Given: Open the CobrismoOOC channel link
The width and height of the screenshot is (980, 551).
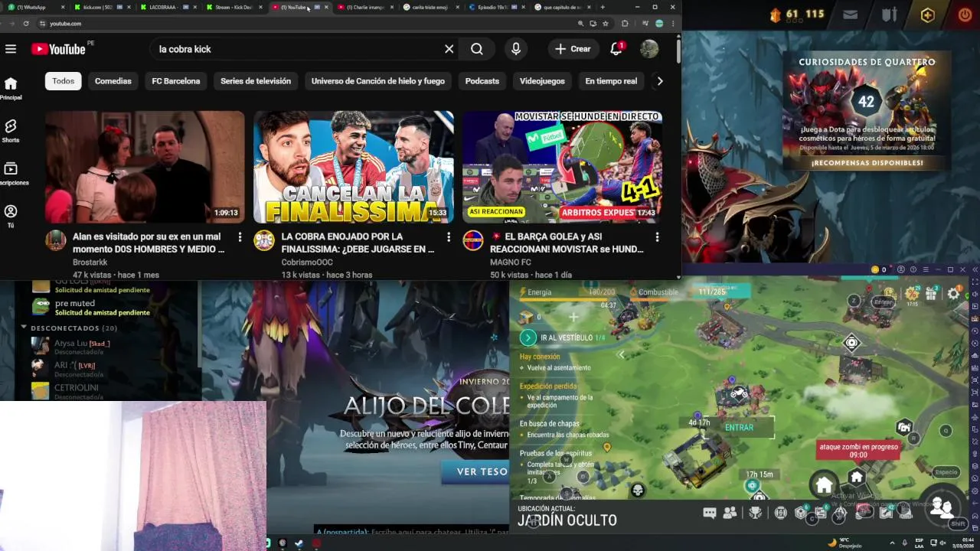Looking at the screenshot, I should [x=307, y=262].
